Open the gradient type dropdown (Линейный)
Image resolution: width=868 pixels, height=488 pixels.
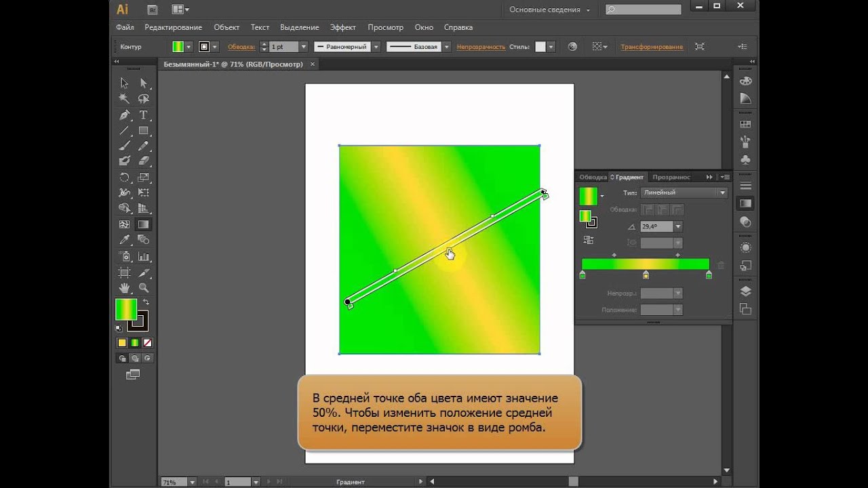(x=722, y=192)
